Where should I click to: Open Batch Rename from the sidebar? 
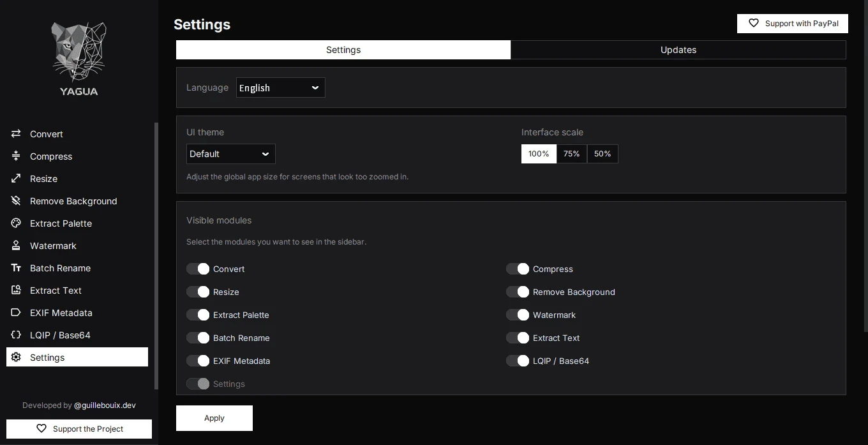[77, 268]
